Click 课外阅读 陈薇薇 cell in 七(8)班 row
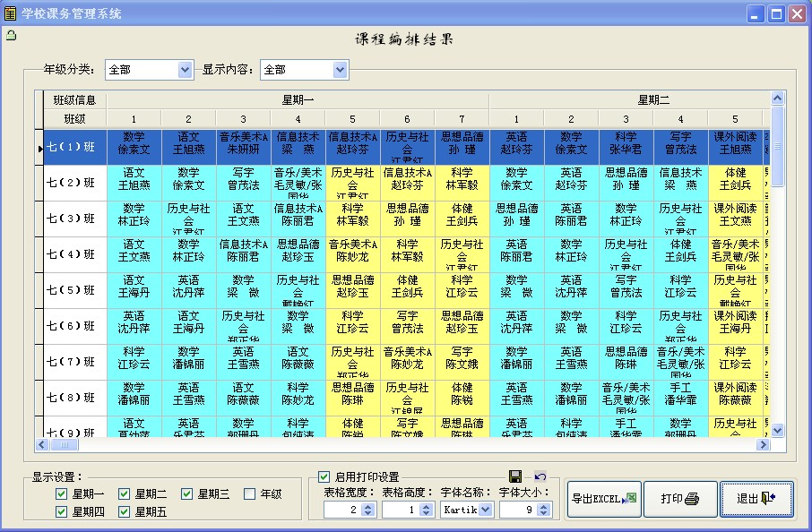 pyautogui.click(x=735, y=397)
